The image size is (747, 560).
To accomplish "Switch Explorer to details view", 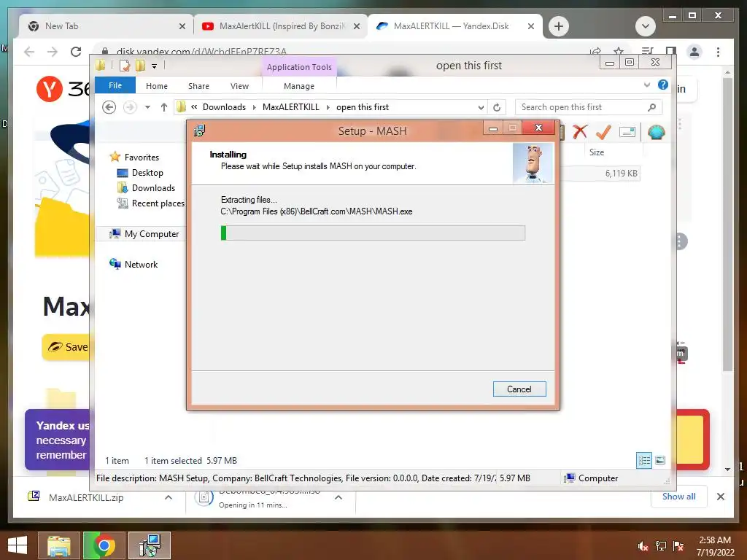I will coord(644,460).
